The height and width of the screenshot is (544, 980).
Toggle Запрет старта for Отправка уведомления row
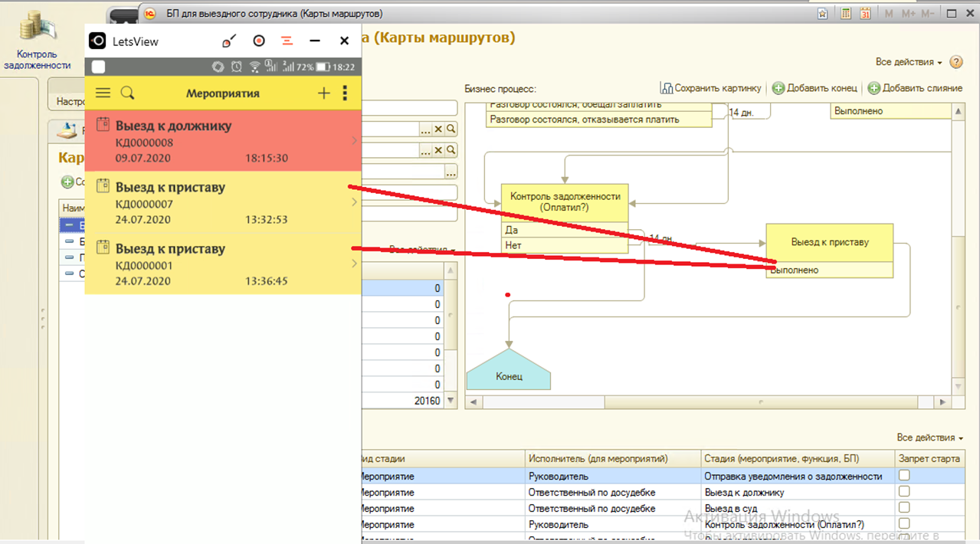click(904, 476)
